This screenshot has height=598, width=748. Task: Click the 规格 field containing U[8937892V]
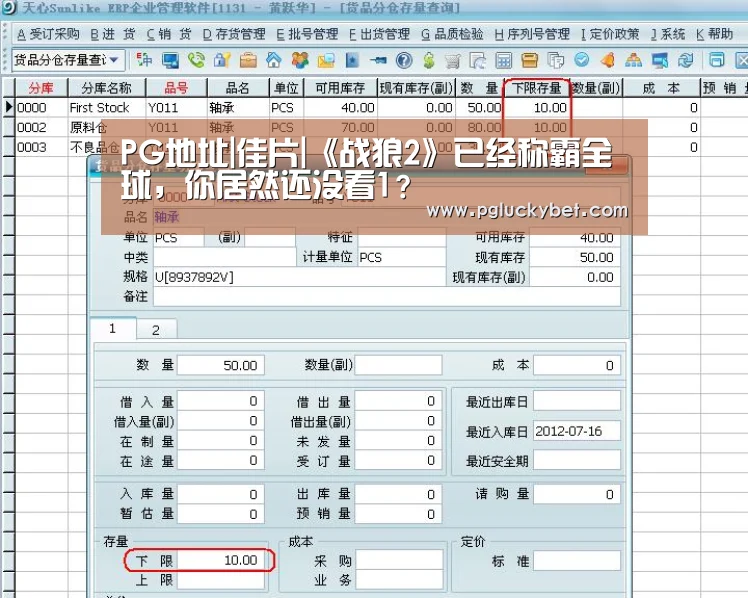click(299, 277)
